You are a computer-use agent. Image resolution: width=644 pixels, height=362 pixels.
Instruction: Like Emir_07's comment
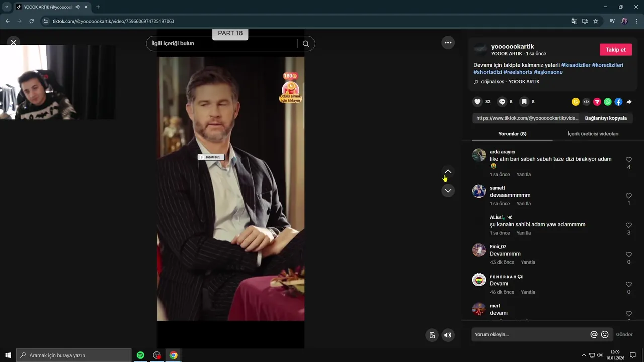[628, 255]
